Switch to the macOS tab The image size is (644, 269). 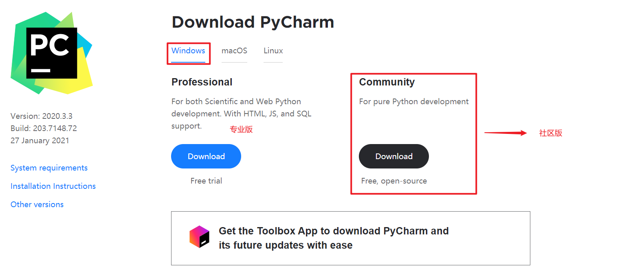click(234, 51)
